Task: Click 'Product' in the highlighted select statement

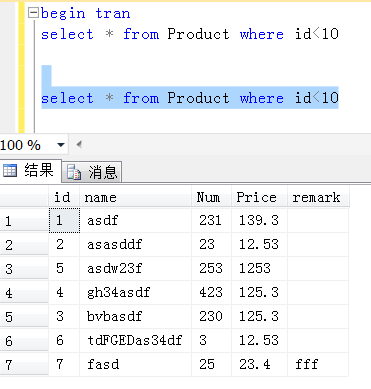Action: (198, 98)
